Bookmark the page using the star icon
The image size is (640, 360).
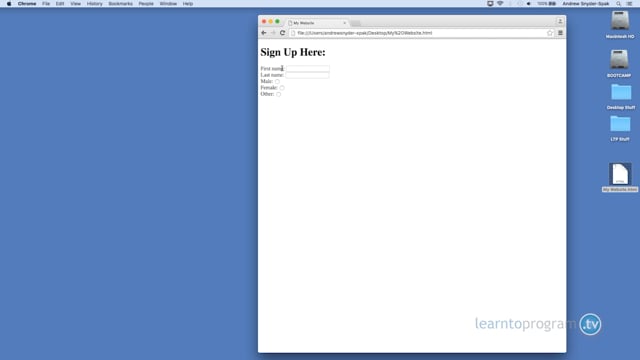pos(550,33)
